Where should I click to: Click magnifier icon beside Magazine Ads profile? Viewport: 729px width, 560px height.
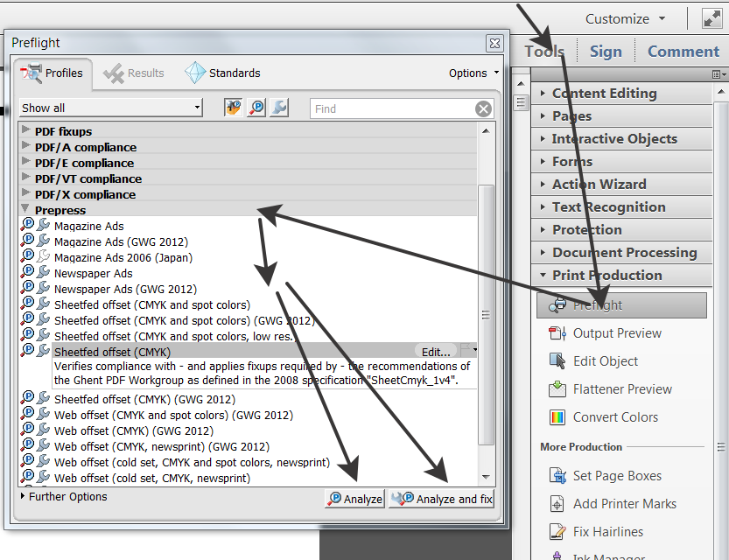27,225
